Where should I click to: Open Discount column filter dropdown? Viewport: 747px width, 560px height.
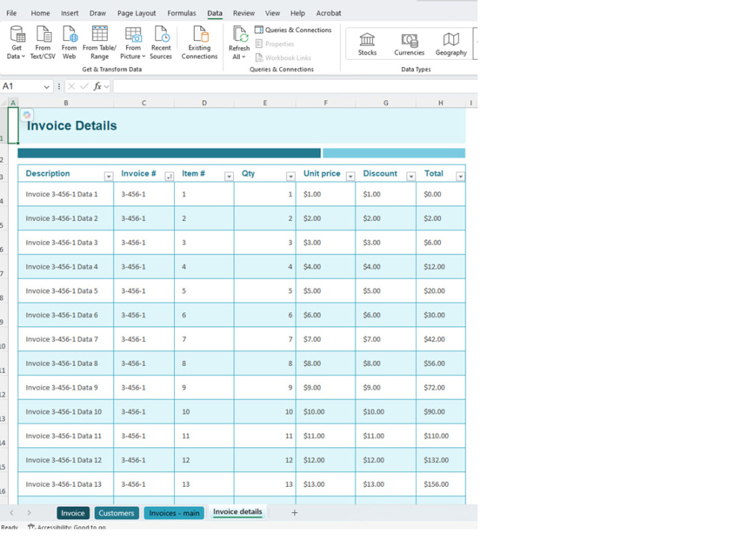411,177
